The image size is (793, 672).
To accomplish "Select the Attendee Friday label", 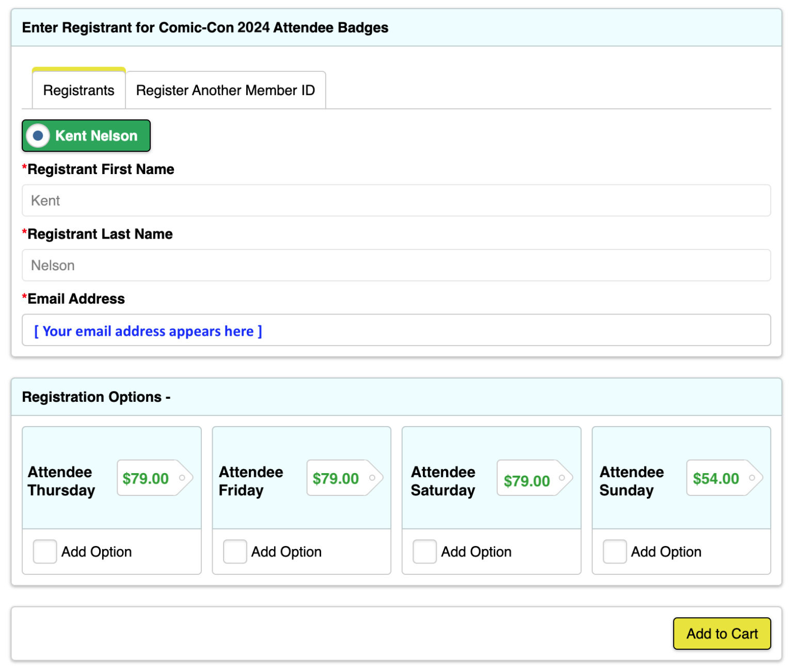I will (x=251, y=481).
